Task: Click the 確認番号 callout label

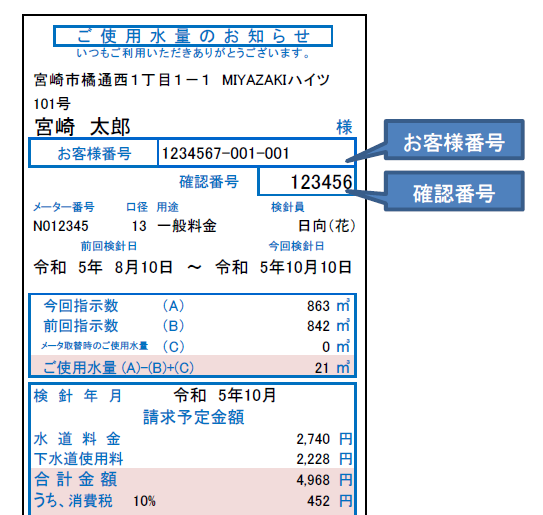Action: click(454, 192)
